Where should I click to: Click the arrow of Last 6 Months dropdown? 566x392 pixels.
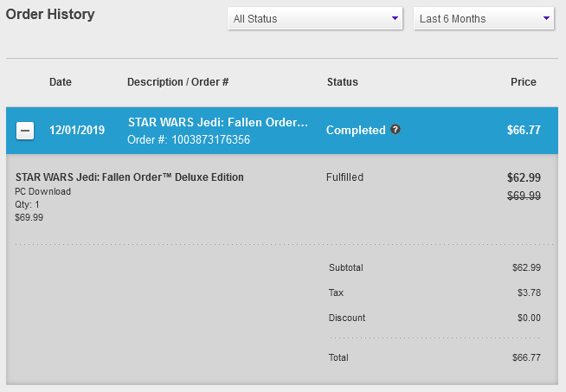[x=546, y=18]
